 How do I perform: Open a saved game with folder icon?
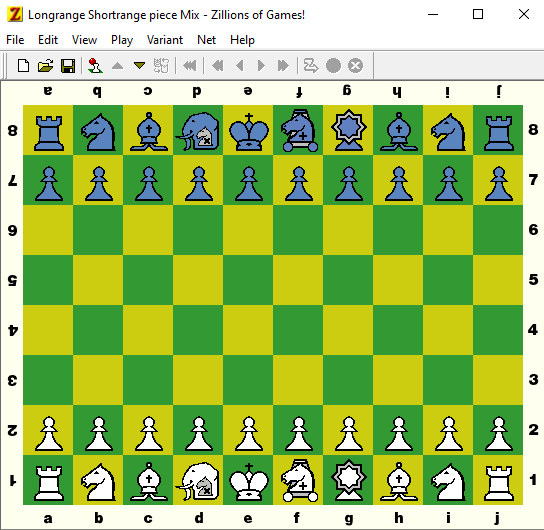click(45, 66)
